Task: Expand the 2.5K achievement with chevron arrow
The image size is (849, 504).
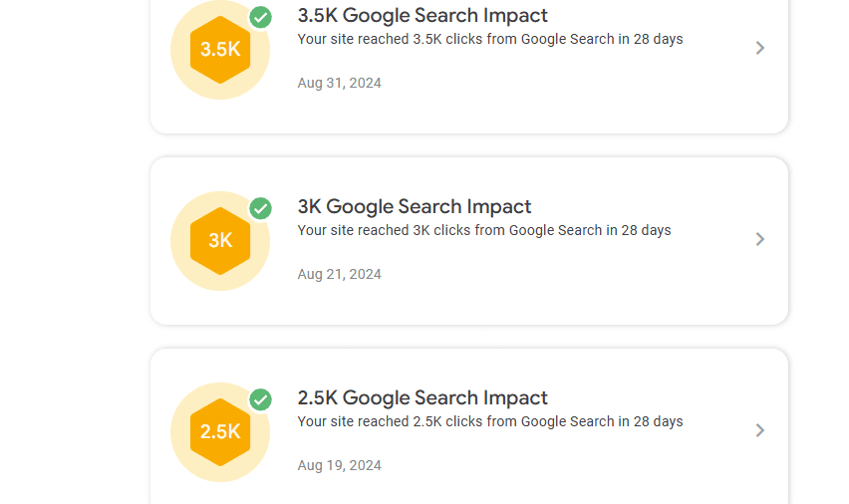Action: click(760, 430)
